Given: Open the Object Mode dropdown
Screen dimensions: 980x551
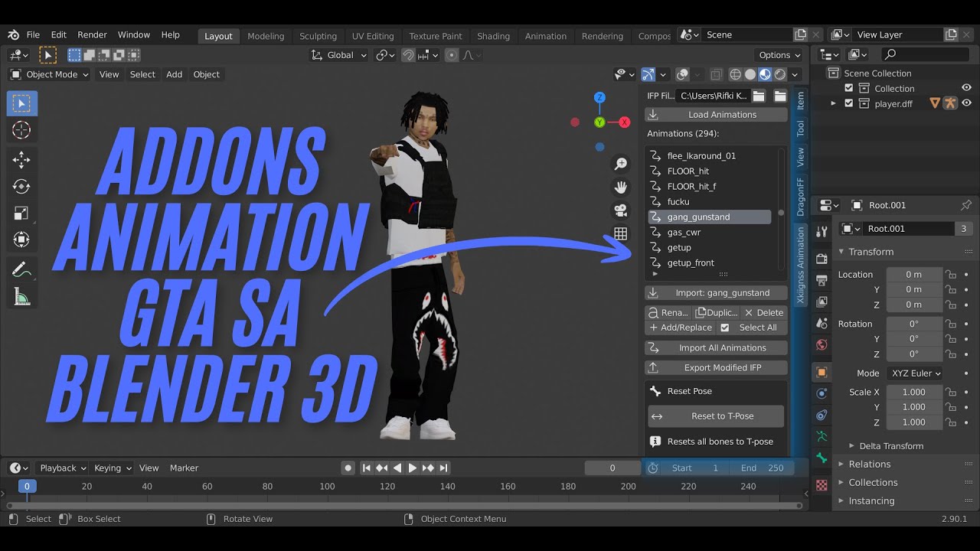Looking at the screenshot, I should [x=49, y=74].
